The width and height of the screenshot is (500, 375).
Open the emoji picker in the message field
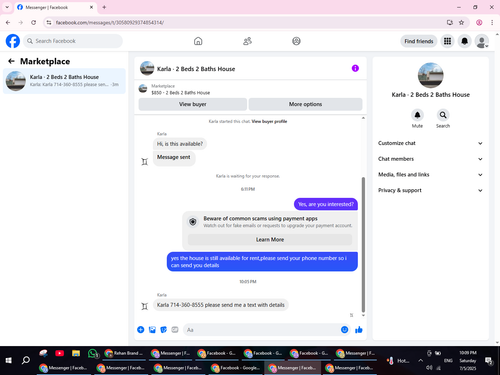click(344, 330)
